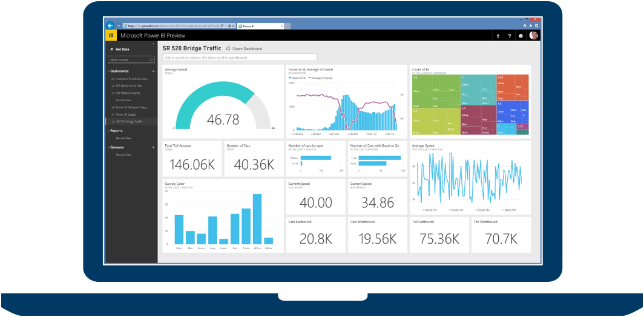Collapse the Datasets section

[x=109, y=147]
